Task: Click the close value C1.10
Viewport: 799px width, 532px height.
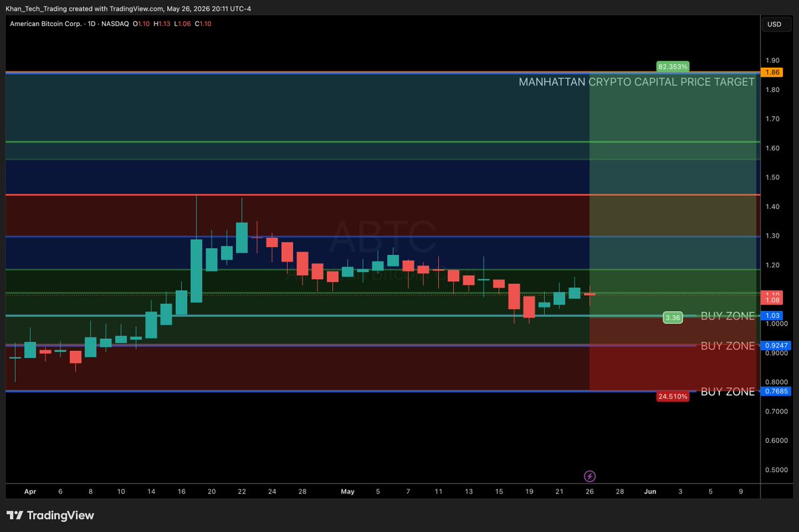Action: (202, 24)
